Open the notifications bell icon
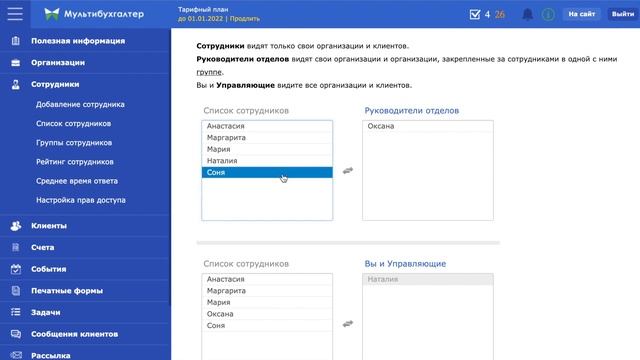The width and height of the screenshot is (640, 360). click(x=528, y=14)
